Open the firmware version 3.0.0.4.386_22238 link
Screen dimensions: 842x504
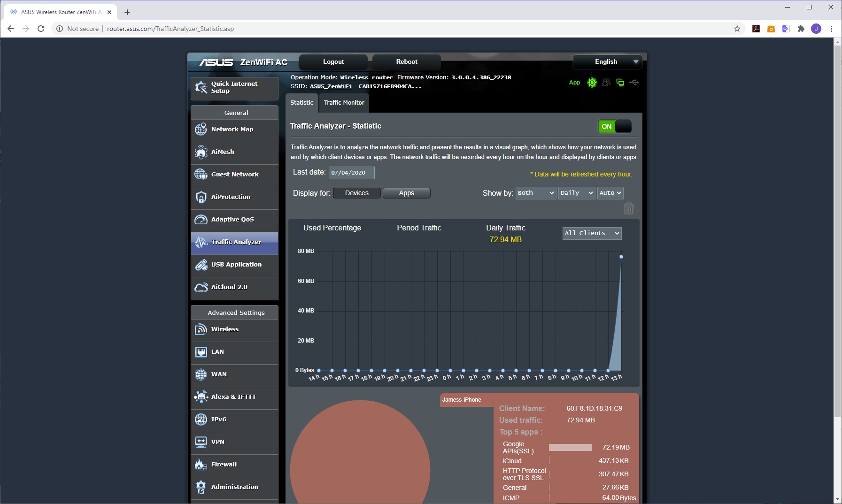(x=481, y=77)
